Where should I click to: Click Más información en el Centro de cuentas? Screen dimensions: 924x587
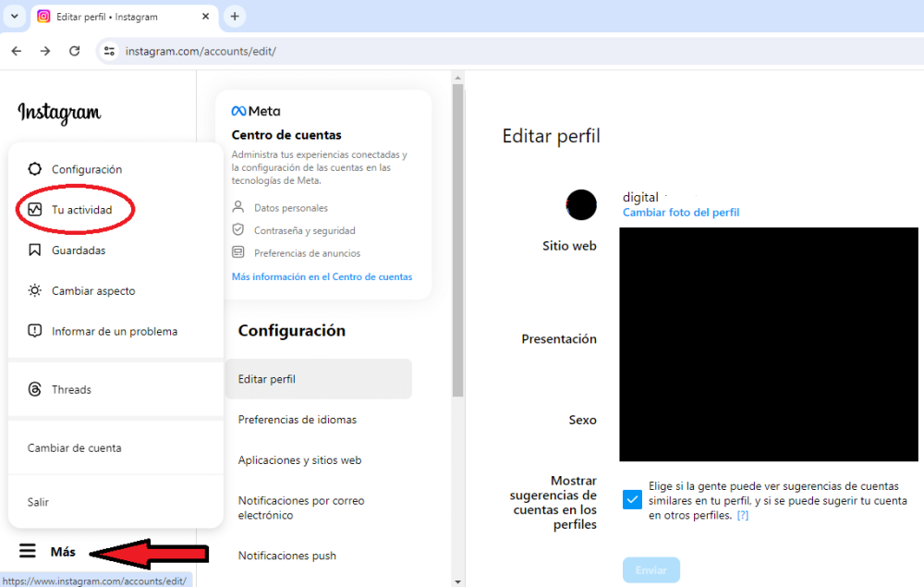pos(322,277)
